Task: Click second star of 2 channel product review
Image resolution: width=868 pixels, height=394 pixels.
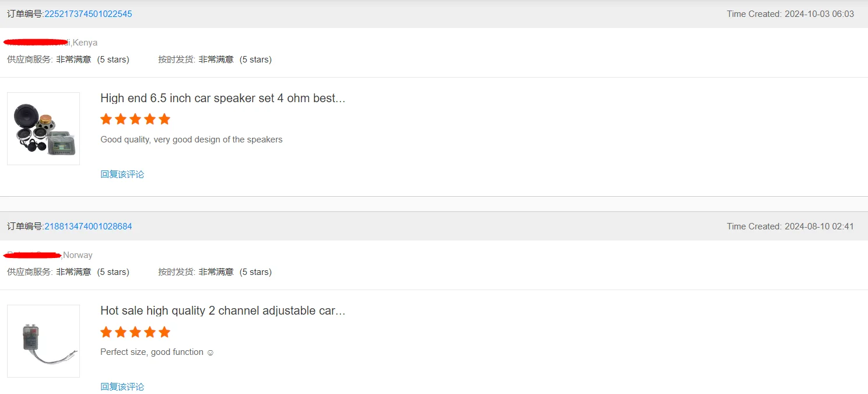Action: pos(121,332)
